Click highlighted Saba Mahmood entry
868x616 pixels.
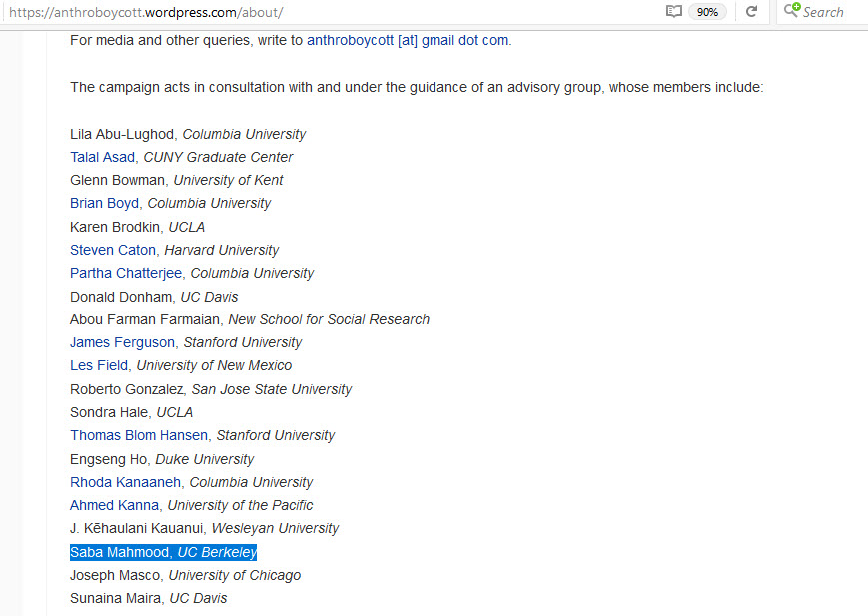click(163, 552)
